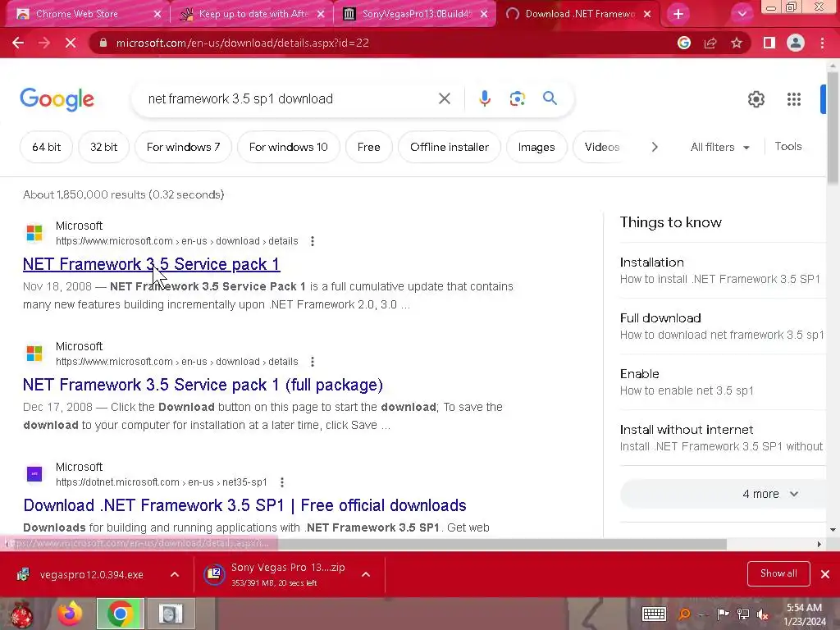Screen dimensions: 840x630
Task: Open the Chrome profile avatar
Action: [x=796, y=43]
